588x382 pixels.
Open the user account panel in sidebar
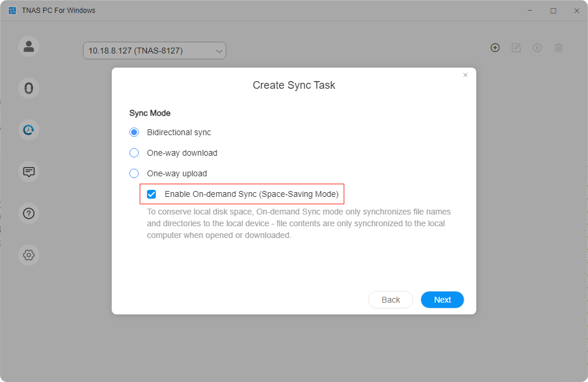coord(29,46)
